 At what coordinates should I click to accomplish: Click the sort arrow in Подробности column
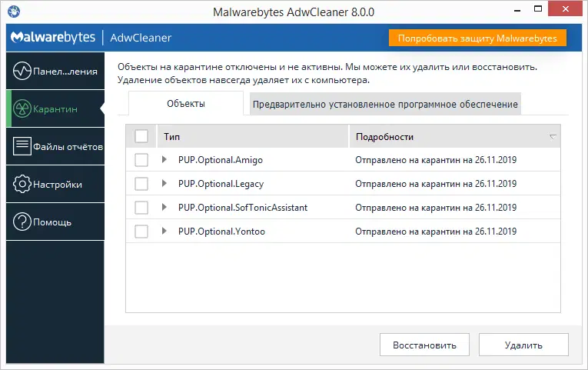(553, 137)
